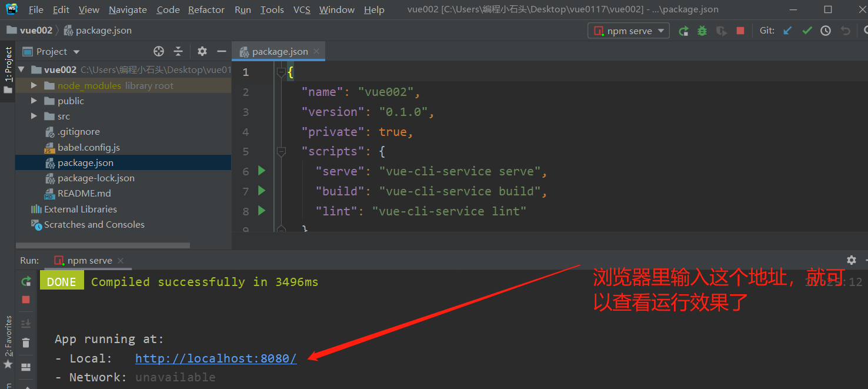Open the Project view dropdown

point(51,51)
